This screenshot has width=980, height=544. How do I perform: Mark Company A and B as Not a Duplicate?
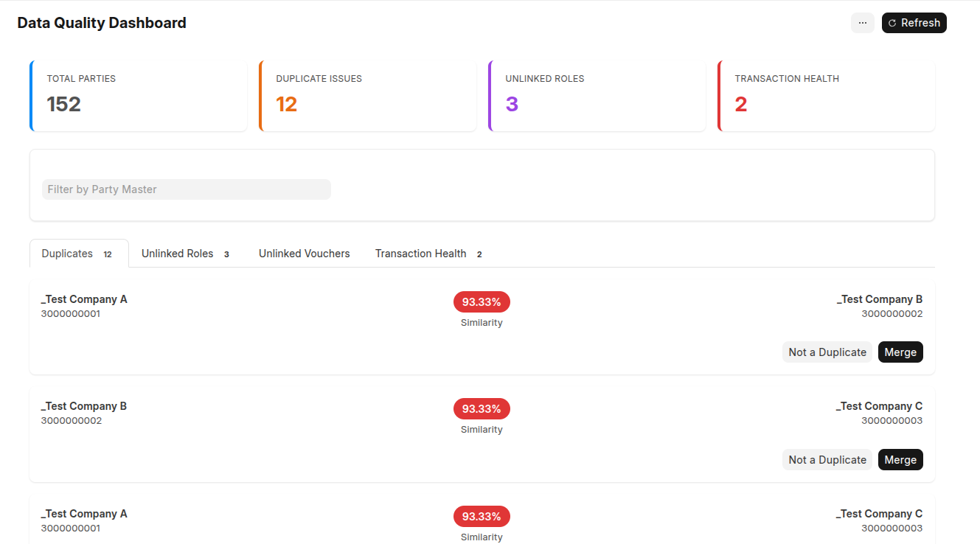click(827, 352)
